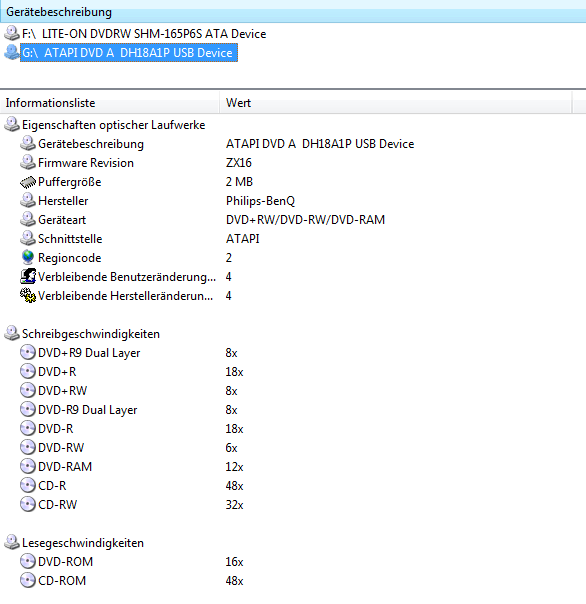586x604 pixels.
Task: Click the disc icon next to DVD+R9 Dual Layer
Action: (x=28, y=352)
